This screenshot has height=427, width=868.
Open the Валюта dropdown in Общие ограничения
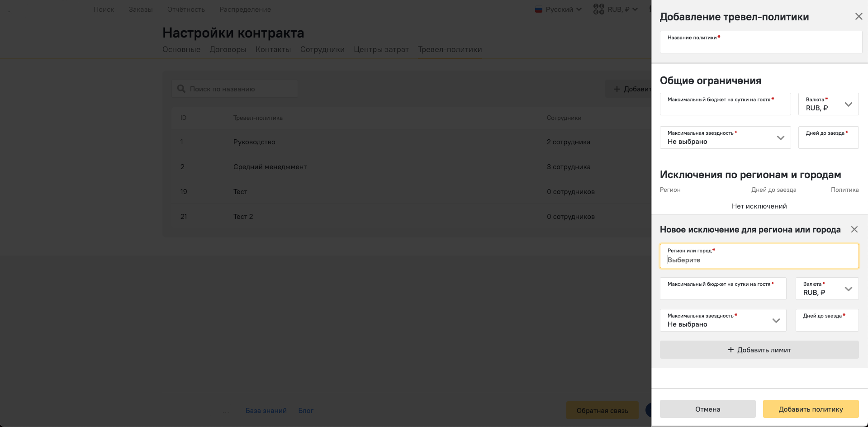click(828, 104)
